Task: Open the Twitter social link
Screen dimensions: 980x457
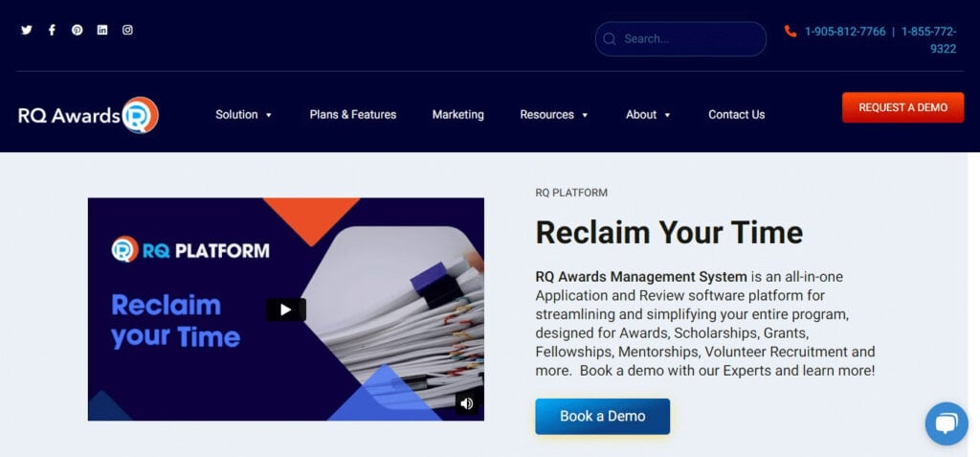Action: (26, 30)
